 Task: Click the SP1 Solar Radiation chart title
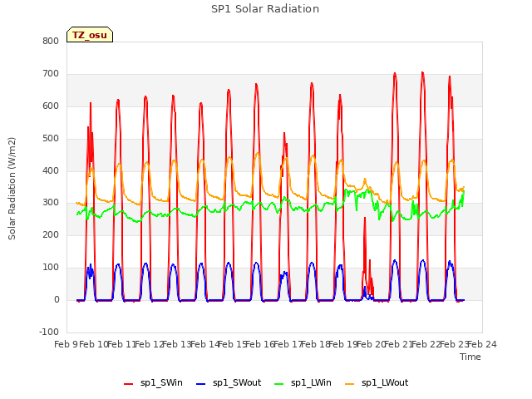(x=265, y=9)
